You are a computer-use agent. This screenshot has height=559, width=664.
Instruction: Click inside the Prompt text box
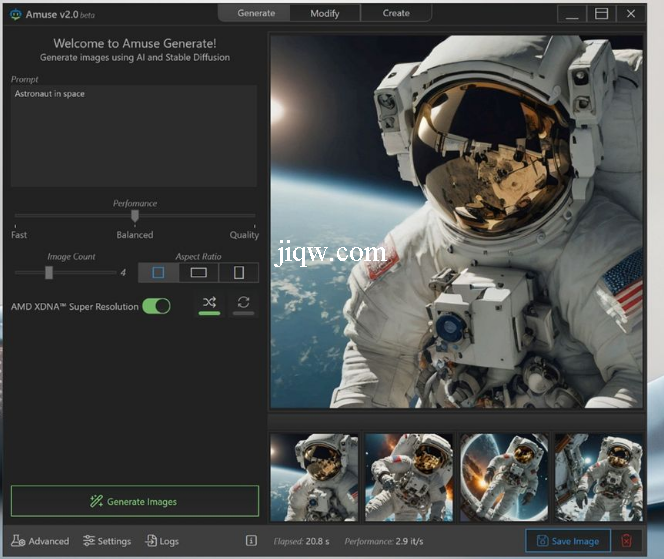coord(134,135)
